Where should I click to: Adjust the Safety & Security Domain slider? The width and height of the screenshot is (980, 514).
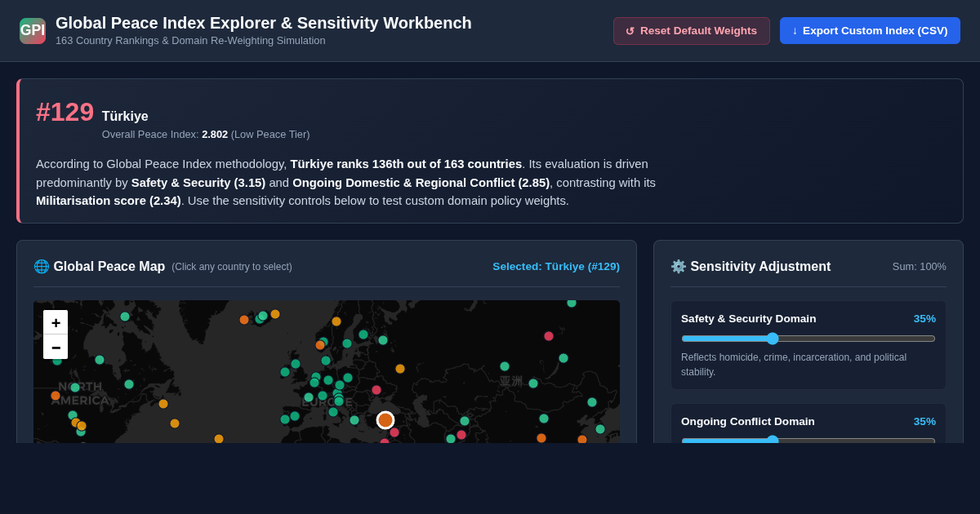click(808, 339)
